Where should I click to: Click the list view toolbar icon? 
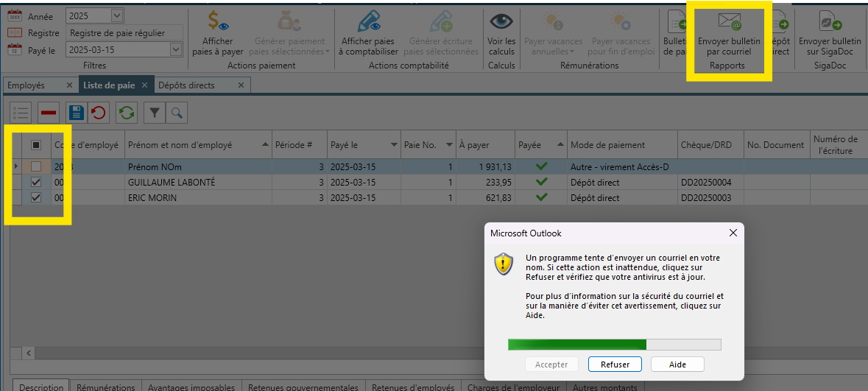(21, 113)
